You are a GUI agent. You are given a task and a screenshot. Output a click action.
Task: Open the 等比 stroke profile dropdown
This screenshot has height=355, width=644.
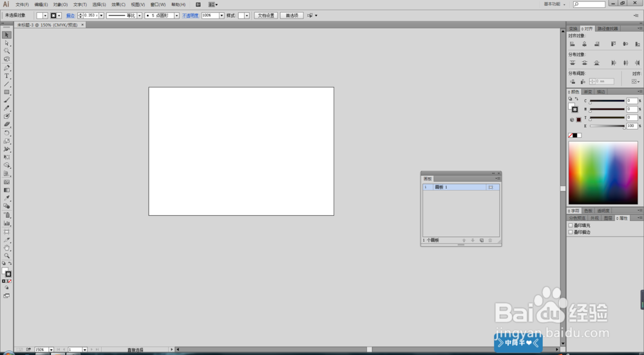(139, 15)
